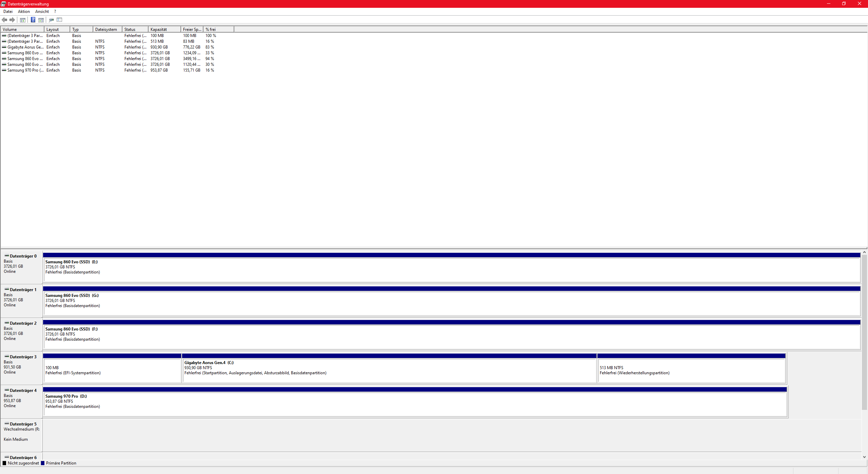Click the blue Primäre Partition legend swatch
This screenshot has height=474, width=868.
pos(43,463)
